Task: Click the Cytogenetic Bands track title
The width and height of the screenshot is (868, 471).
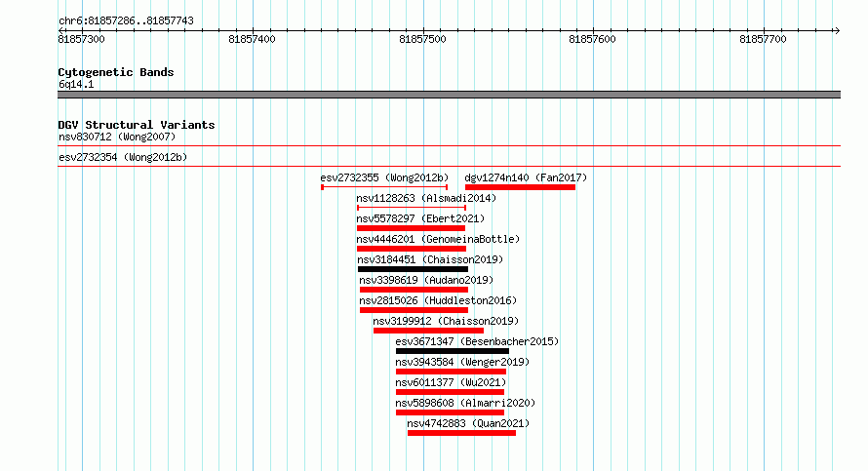Action: click(x=116, y=72)
